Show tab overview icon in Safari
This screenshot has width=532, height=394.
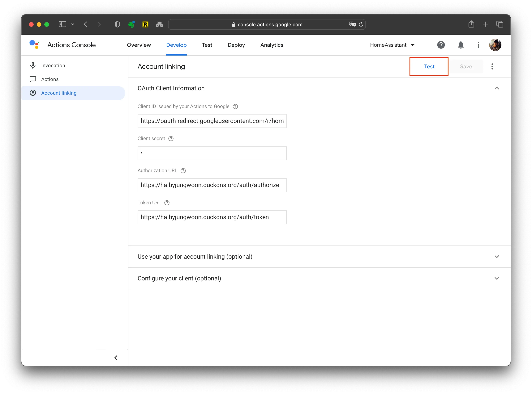click(x=500, y=24)
